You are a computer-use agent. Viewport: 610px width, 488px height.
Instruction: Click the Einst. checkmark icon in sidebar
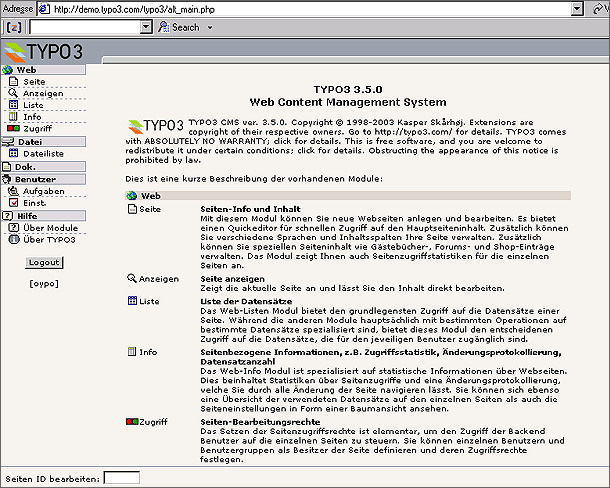14,203
